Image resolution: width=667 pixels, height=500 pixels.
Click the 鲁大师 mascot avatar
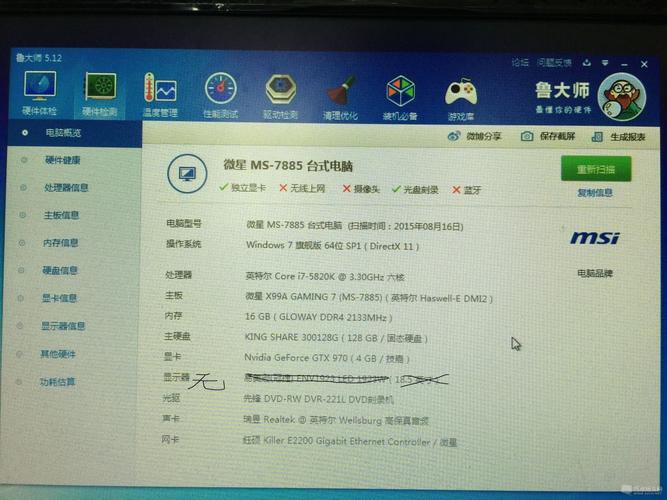621,97
